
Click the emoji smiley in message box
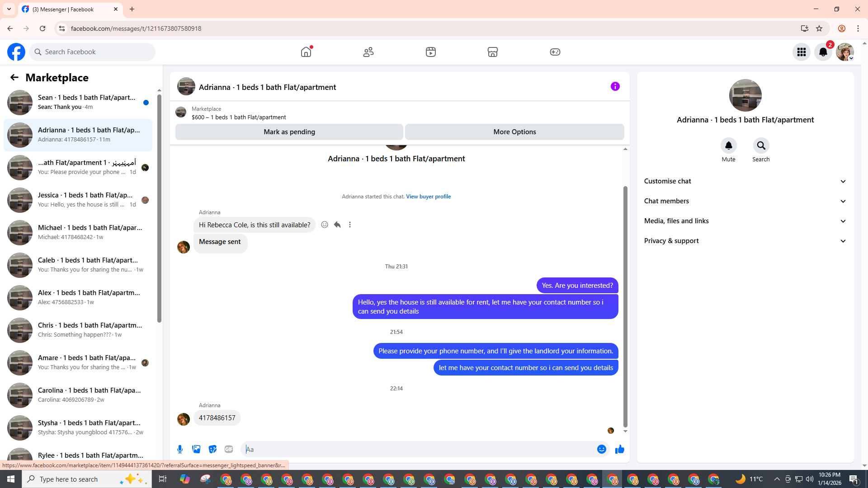tap(601, 449)
